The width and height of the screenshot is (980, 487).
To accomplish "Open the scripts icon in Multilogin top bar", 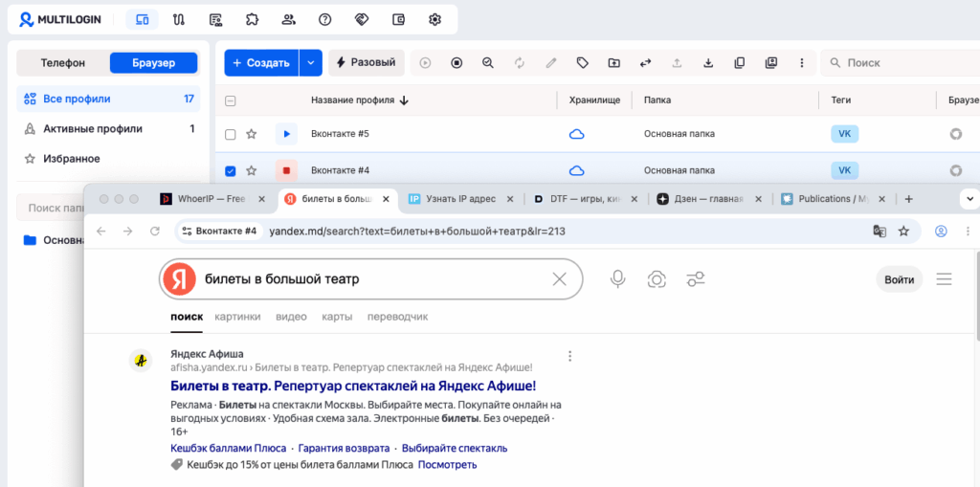I will [215, 19].
